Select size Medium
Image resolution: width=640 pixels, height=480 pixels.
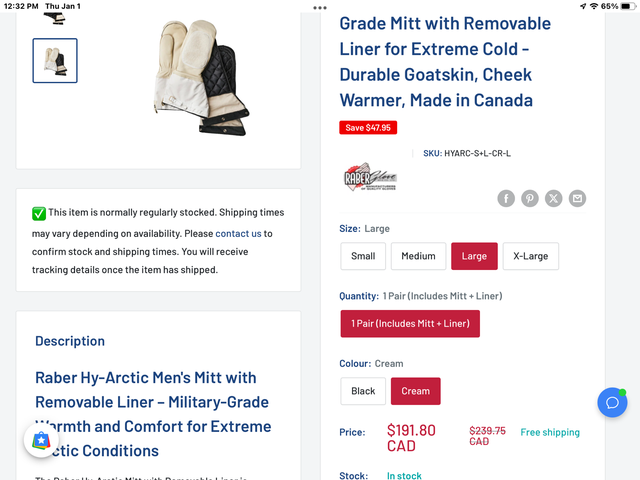coord(418,256)
